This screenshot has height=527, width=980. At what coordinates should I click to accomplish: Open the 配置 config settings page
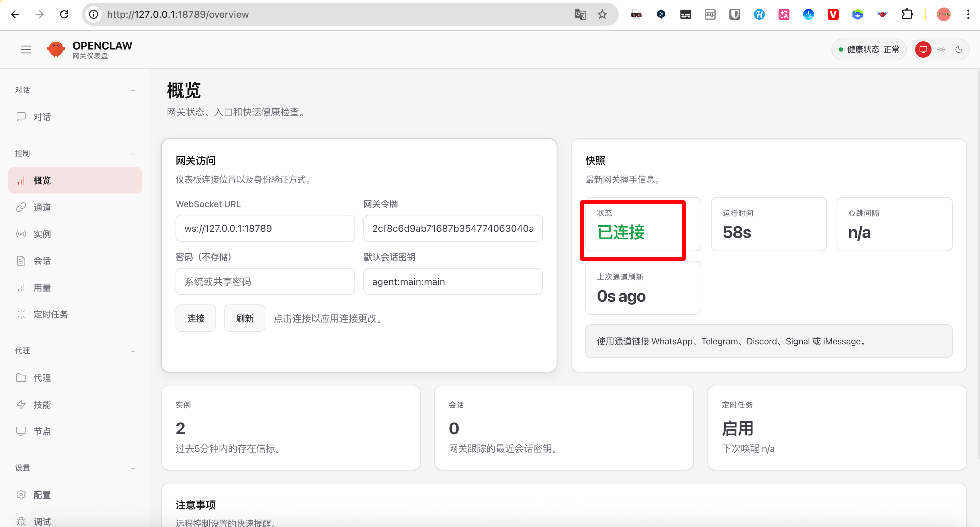tap(42, 495)
